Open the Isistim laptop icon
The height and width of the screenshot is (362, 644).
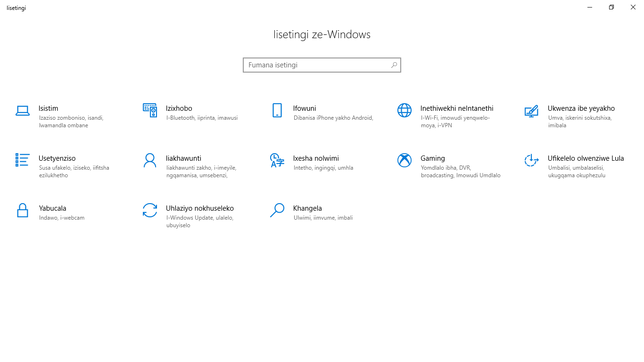[x=23, y=111]
